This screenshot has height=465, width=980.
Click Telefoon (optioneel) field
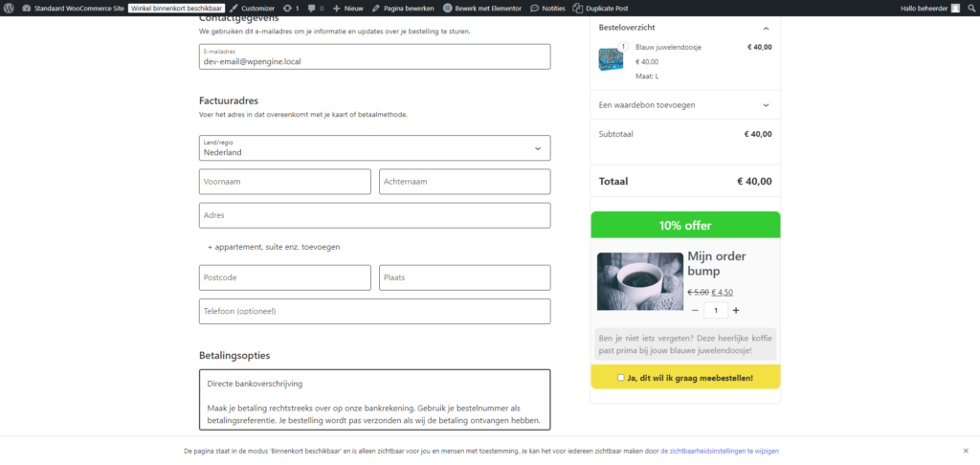374,311
